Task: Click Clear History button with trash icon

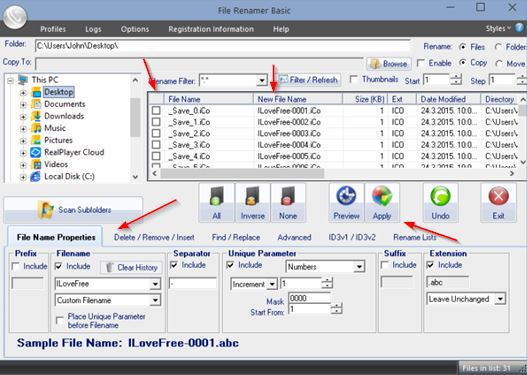Action: click(131, 267)
